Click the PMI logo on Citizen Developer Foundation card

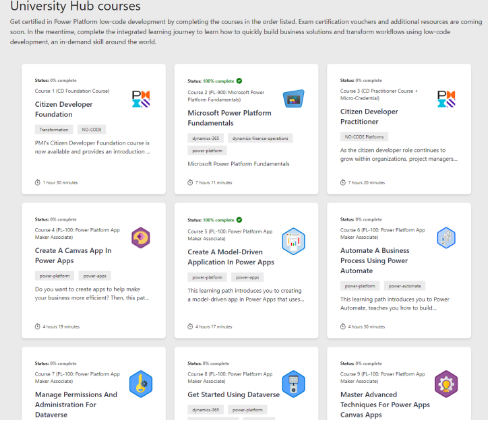(x=141, y=99)
